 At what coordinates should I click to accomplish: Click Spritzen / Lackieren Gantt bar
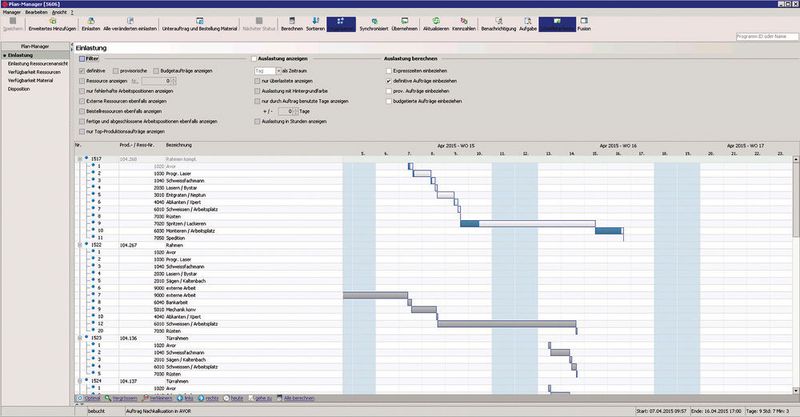[528, 224]
